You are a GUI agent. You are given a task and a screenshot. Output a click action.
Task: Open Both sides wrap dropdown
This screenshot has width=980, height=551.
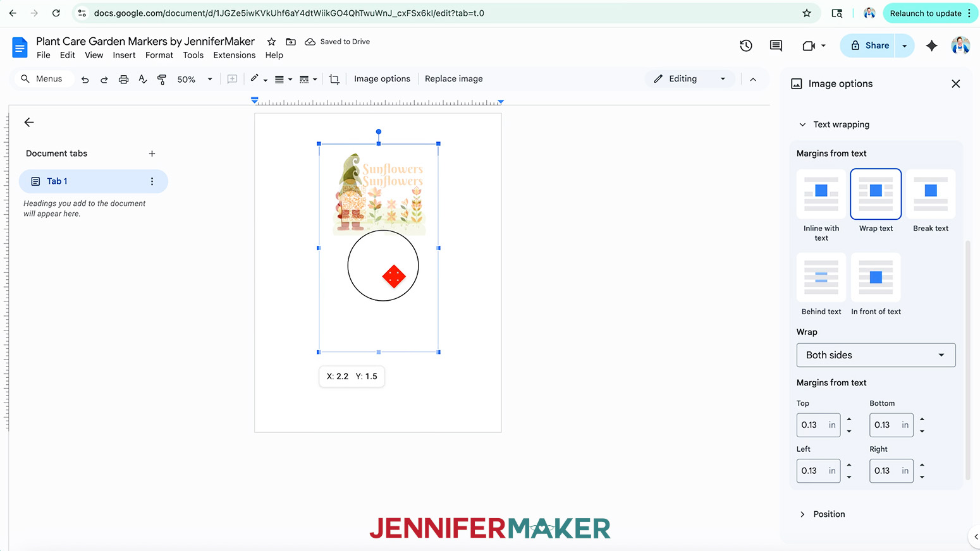point(876,355)
